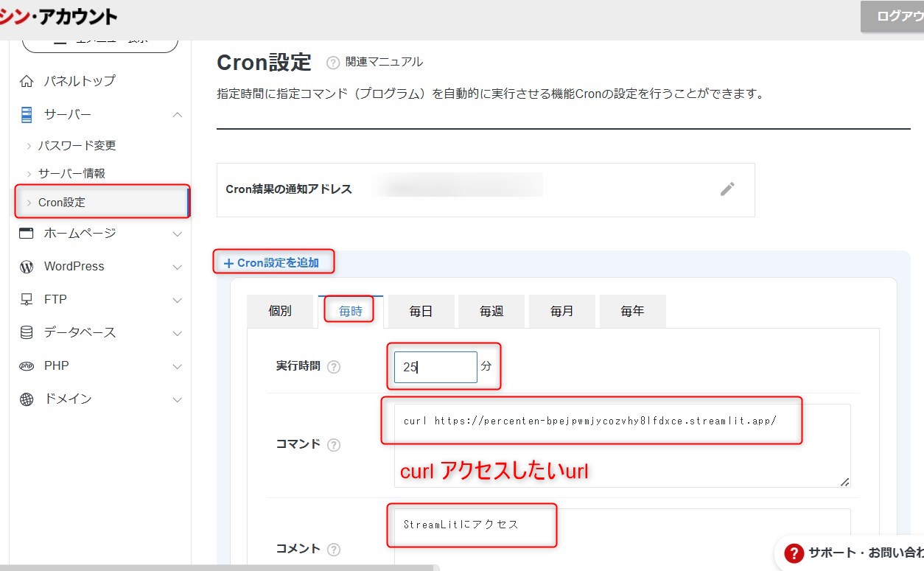Switch to the 毎日 tab

[421, 312]
